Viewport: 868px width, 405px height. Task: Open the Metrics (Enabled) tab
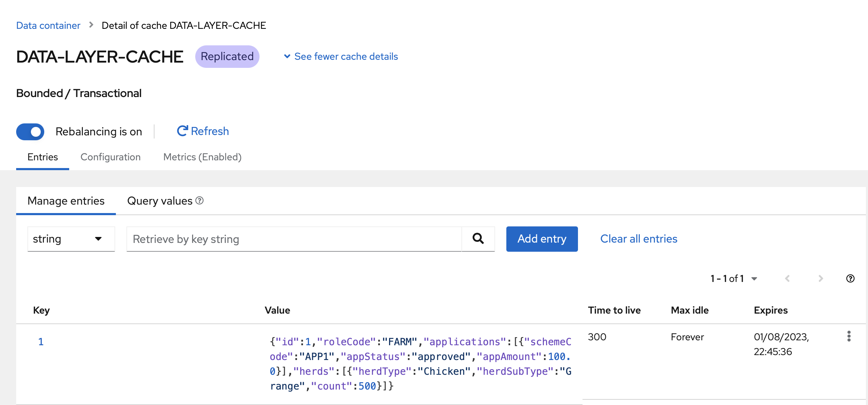tap(202, 157)
